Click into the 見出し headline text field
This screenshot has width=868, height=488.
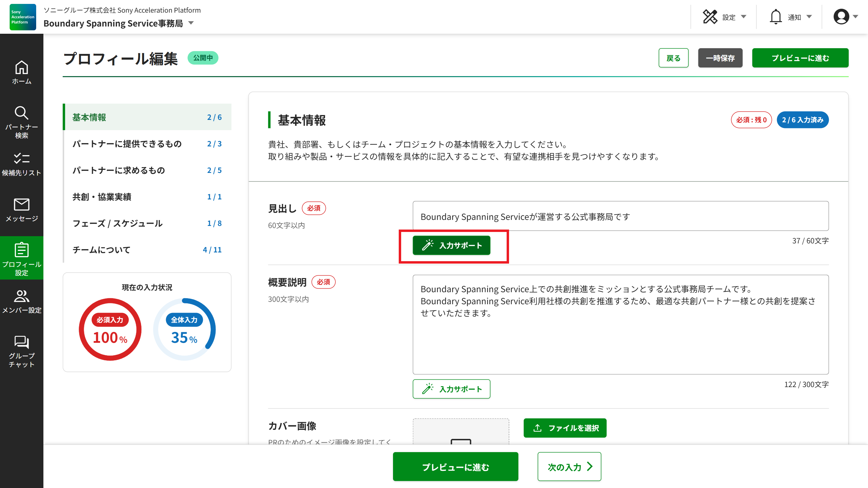[x=620, y=216]
